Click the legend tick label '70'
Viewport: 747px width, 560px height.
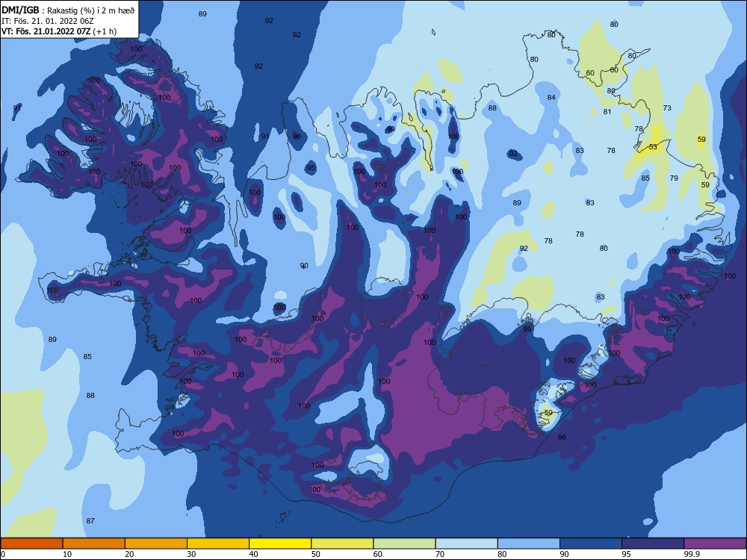[x=440, y=554]
